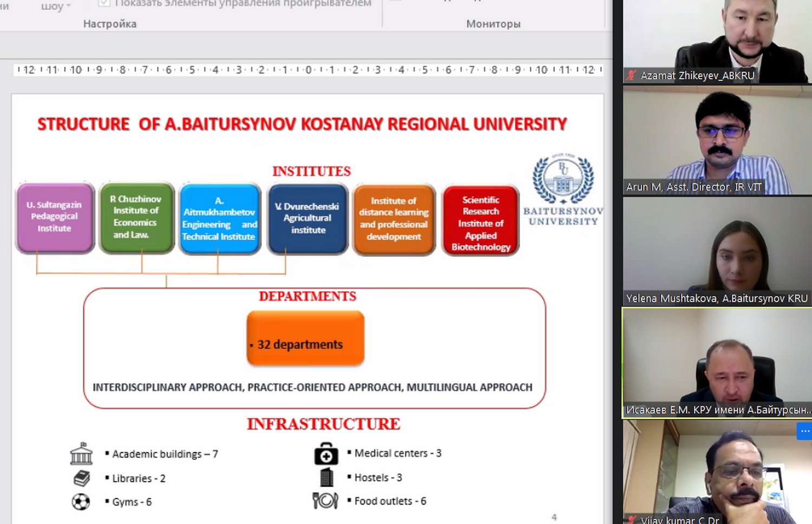Screen dimensions: 812x524
Task: Click the R. Chuzhinov Institute of Economics box
Action: (136, 218)
